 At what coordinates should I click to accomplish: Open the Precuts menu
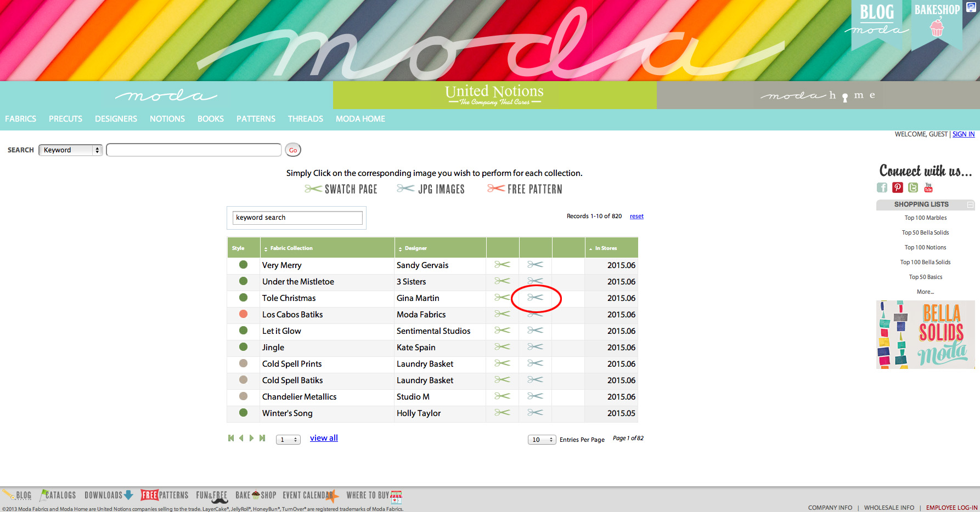(65, 119)
